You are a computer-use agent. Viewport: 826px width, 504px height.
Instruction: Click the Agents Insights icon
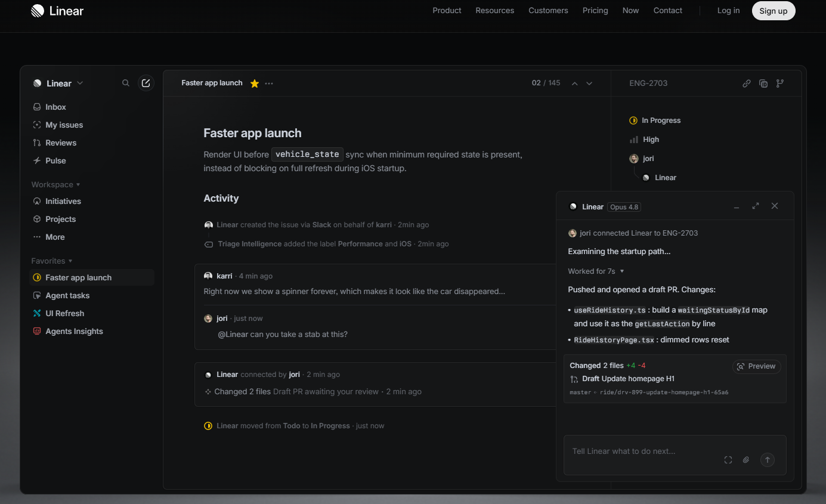coord(37,331)
